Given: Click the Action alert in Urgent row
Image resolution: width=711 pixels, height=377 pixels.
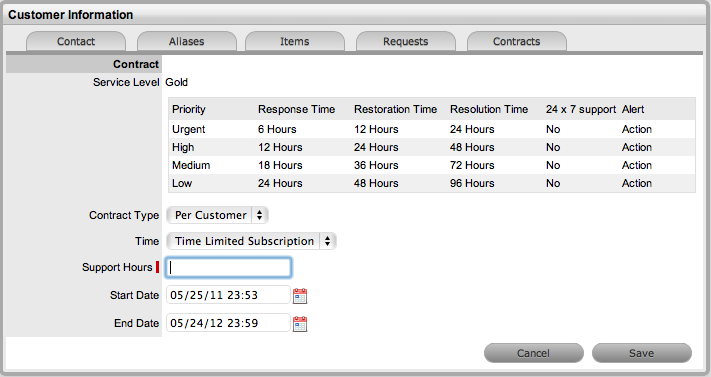Looking at the screenshot, I should tap(637, 129).
